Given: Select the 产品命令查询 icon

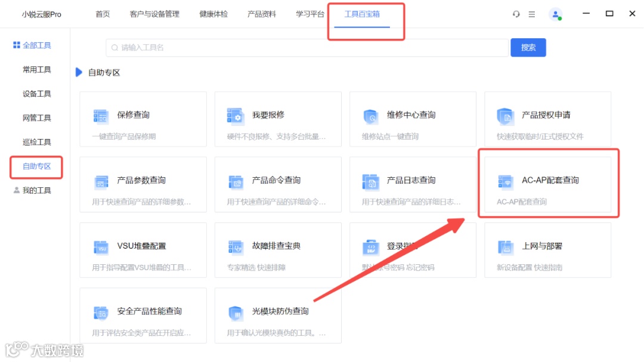Looking at the screenshot, I should [x=236, y=182].
